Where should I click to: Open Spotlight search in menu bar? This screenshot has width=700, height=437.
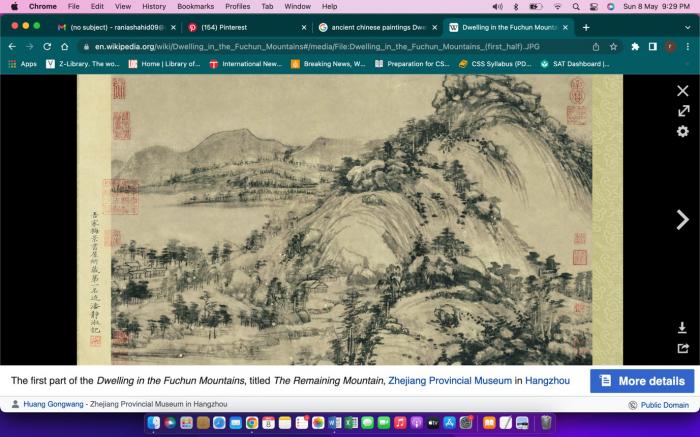(576, 6)
